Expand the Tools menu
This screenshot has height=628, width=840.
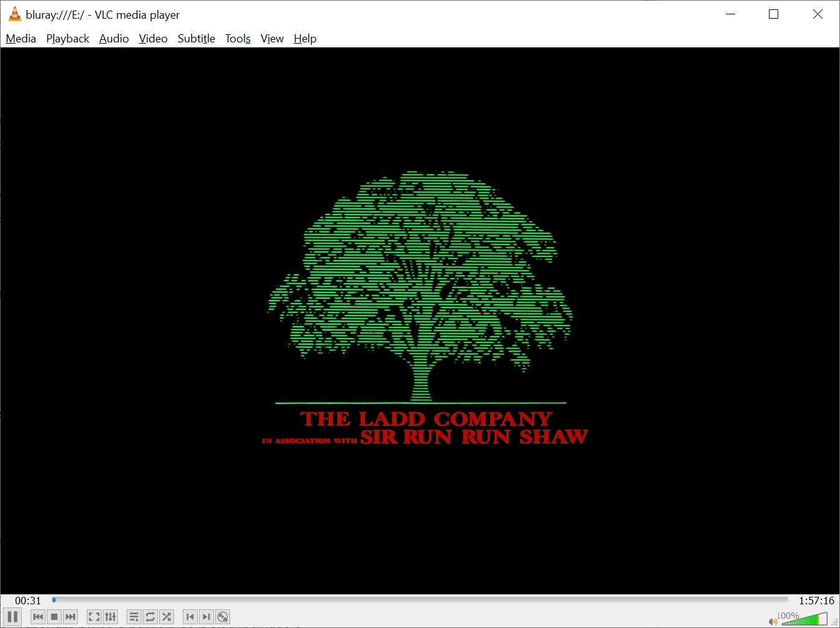point(238,39)
